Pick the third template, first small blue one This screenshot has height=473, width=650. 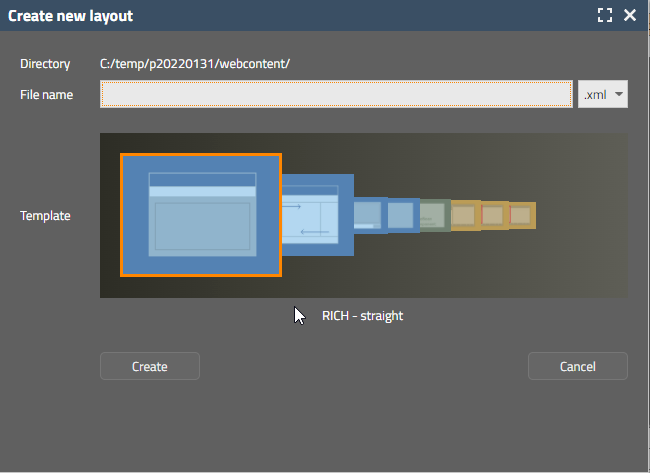(370, 215)
